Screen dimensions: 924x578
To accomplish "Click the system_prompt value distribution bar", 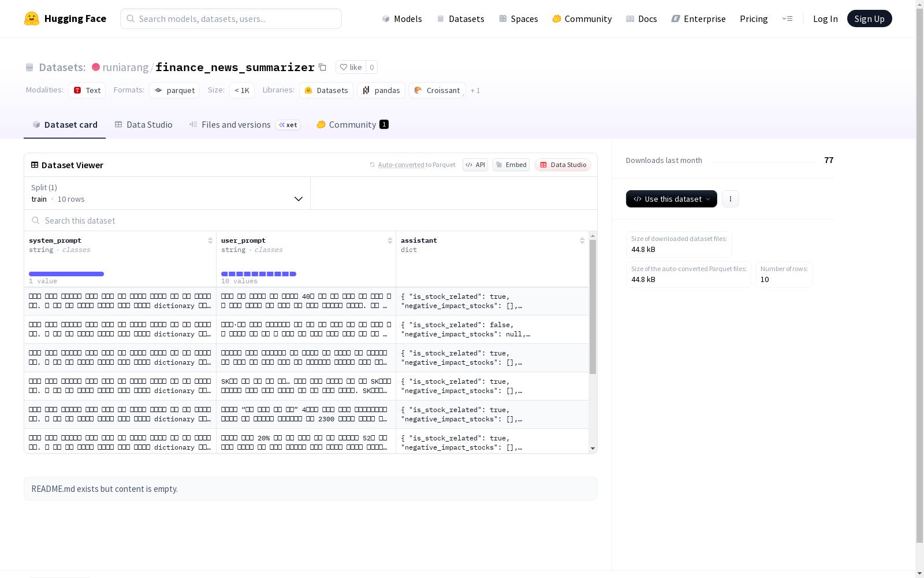I will [x=66, y=274].
